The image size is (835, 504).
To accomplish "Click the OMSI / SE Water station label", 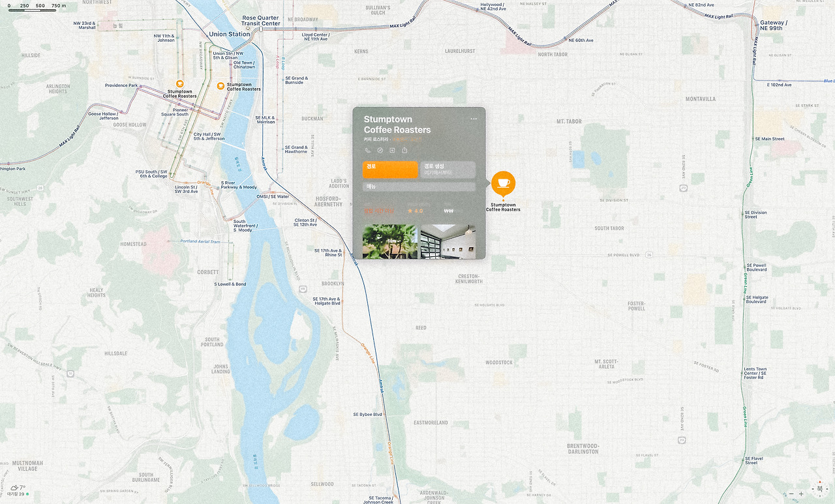I will tap(273, 196).
